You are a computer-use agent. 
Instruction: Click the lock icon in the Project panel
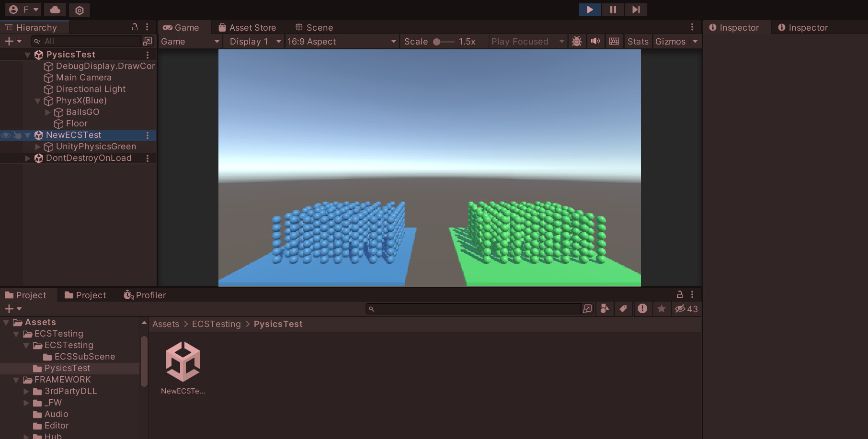680,294
